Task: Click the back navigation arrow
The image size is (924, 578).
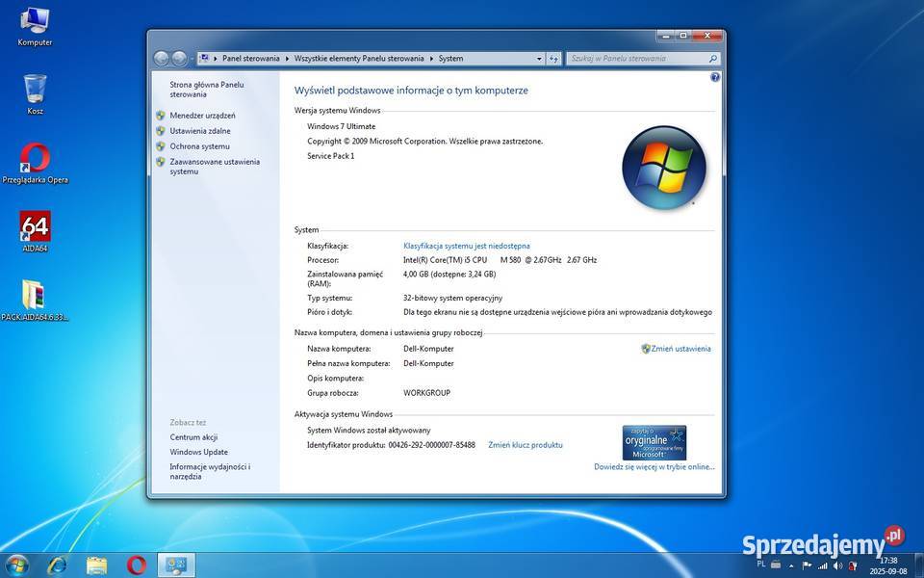Action: 162,58
